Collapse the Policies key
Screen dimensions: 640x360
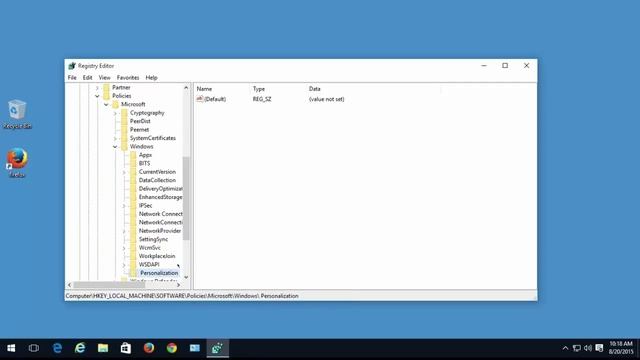tap(97, 96)
